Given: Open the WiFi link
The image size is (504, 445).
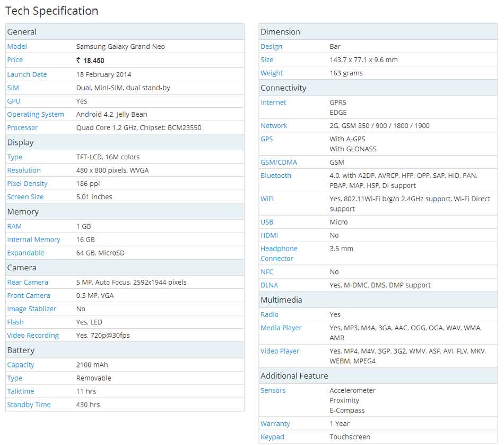Looking at the screenshot, I should click(x=267, y=199).
